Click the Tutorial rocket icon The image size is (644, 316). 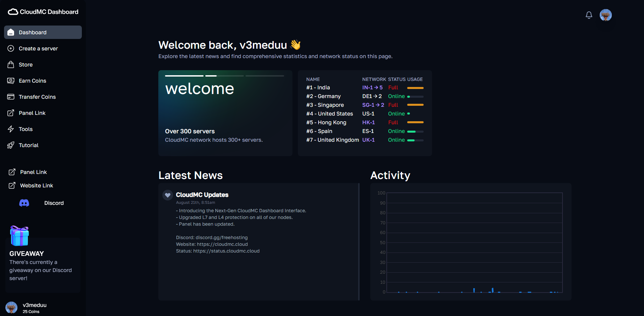tap(11, 145)
